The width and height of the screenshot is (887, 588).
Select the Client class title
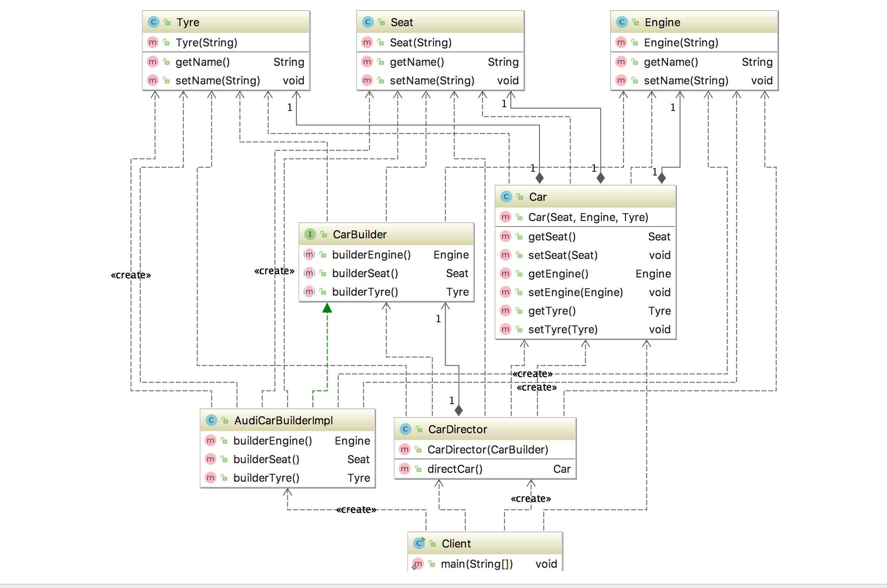tap(456, 544)
